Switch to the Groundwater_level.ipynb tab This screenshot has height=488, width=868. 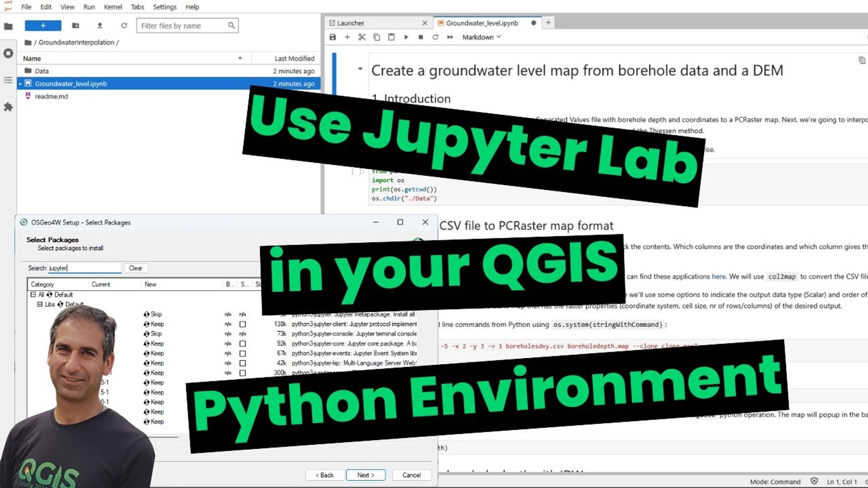487,23
